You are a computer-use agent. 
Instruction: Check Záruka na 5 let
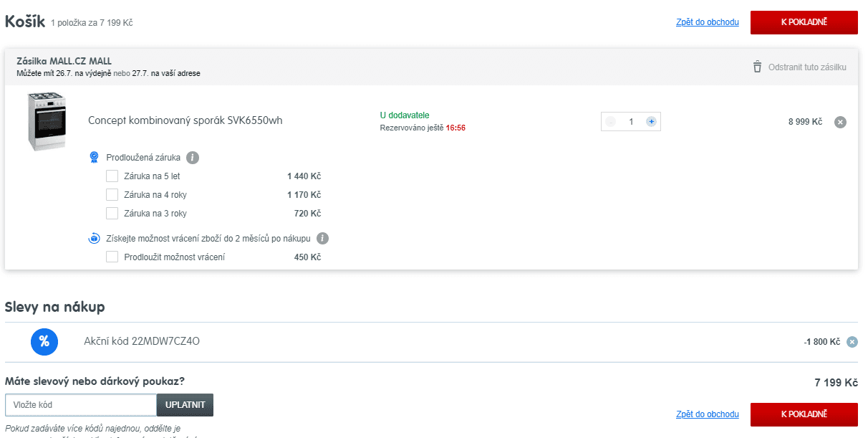[x=112, y=176]
